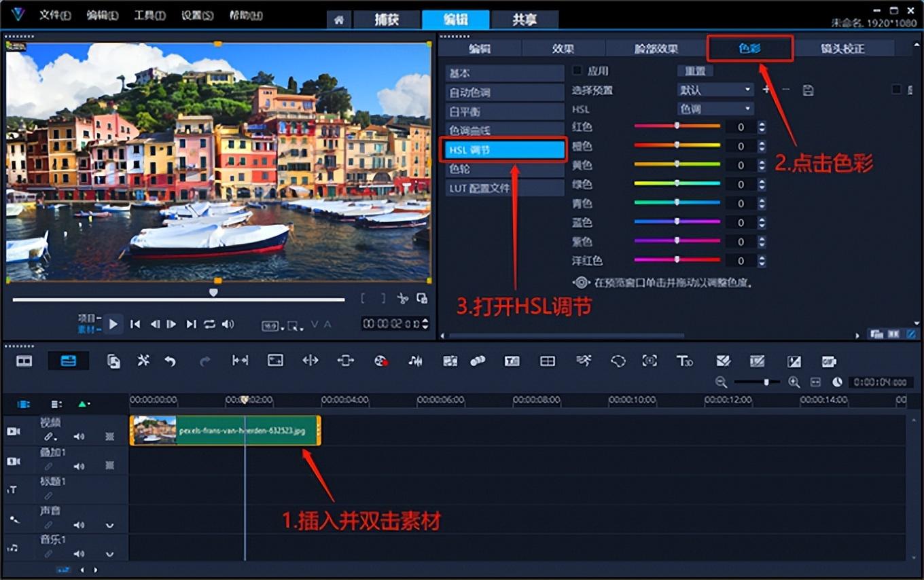Click the 3D title editor icon
This screenshot has width=924, height=580.
tap(685, 361)
